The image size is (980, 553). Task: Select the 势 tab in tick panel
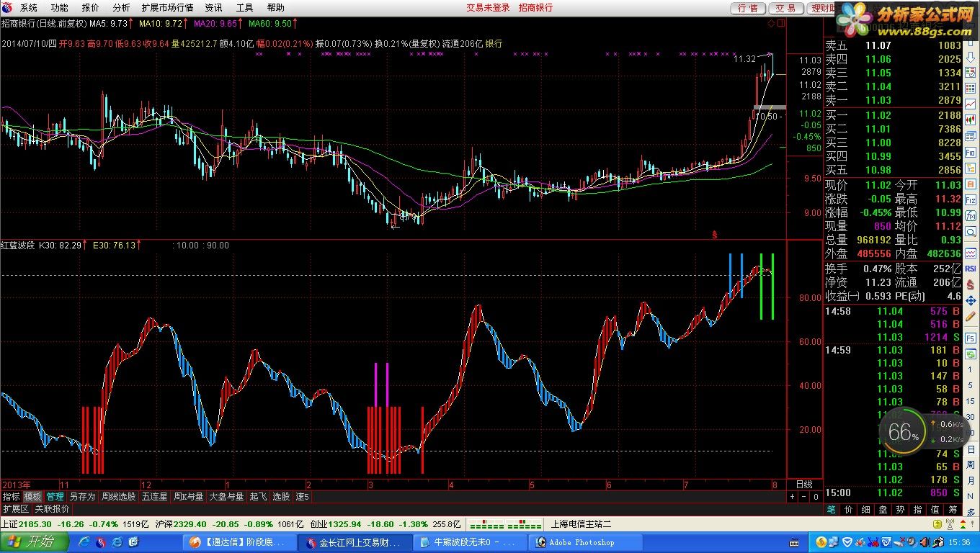(x=900, y=509)
